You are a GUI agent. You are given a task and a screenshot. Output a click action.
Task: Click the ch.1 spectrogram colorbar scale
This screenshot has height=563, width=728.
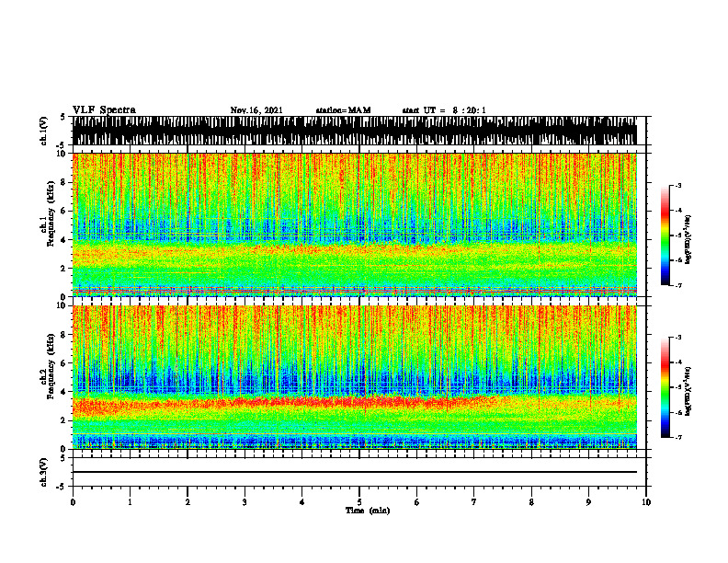click(665, 236)
